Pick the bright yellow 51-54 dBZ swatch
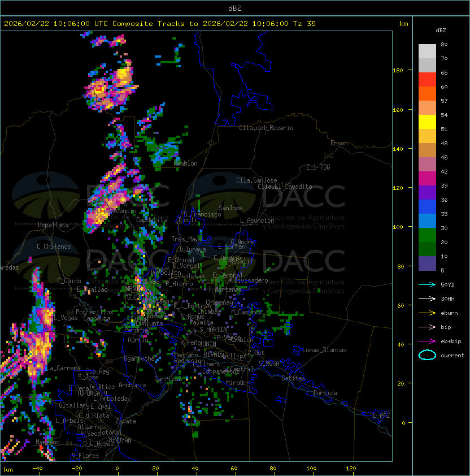The height and width of the screenshot is (476, 470). click(x=427, y=122)
